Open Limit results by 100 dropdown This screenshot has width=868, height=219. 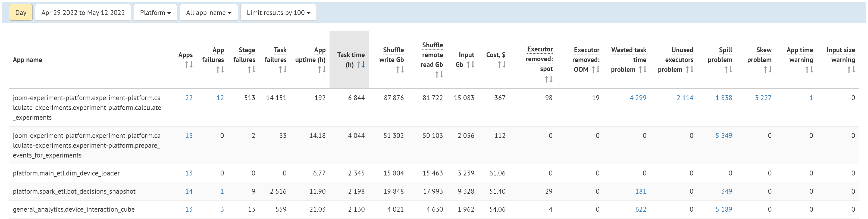278,13
